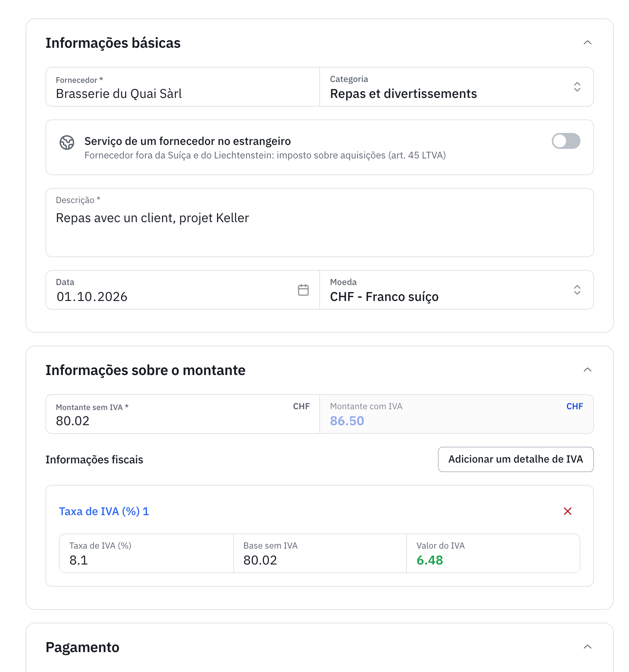Collapse the Pagamento section
629x672 pixels.
tap(588, 647)
